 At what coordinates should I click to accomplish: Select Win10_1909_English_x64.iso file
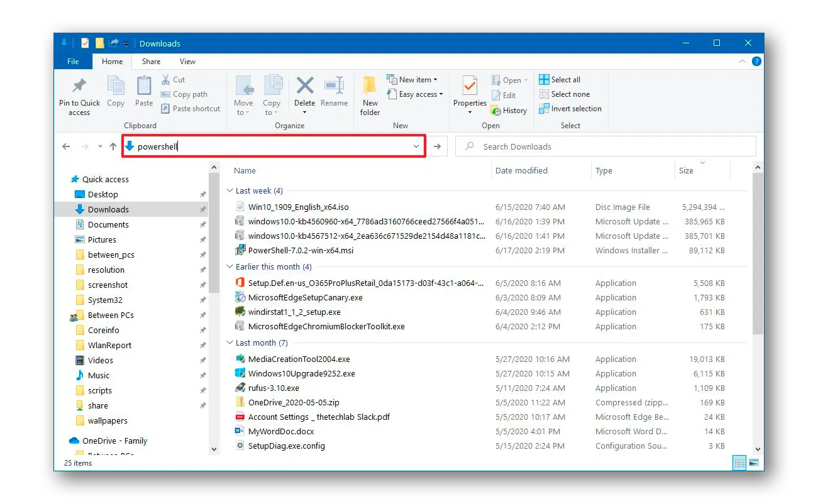[298, 207]
